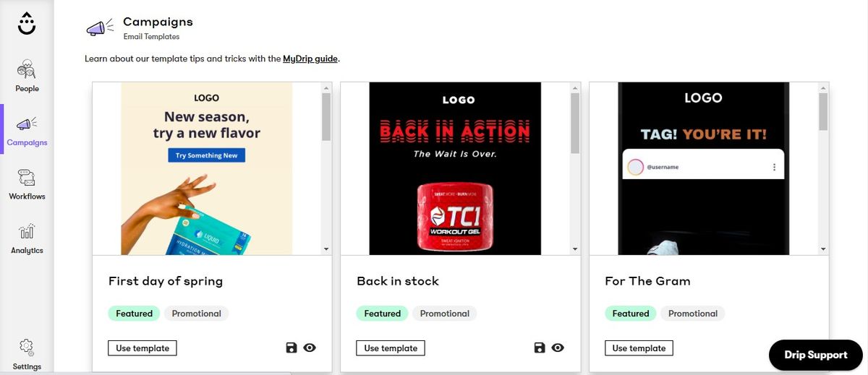Open the Workflows sidebar icon

[27, 178]
